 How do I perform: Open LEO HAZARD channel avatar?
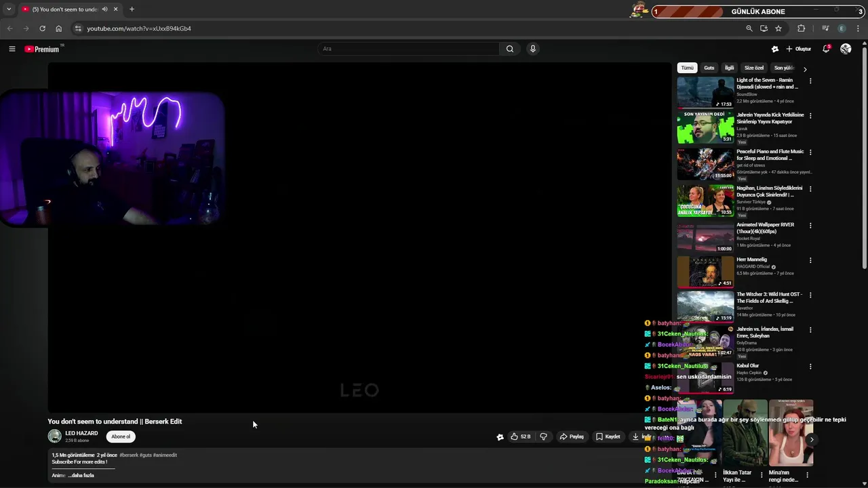point(55,436)
